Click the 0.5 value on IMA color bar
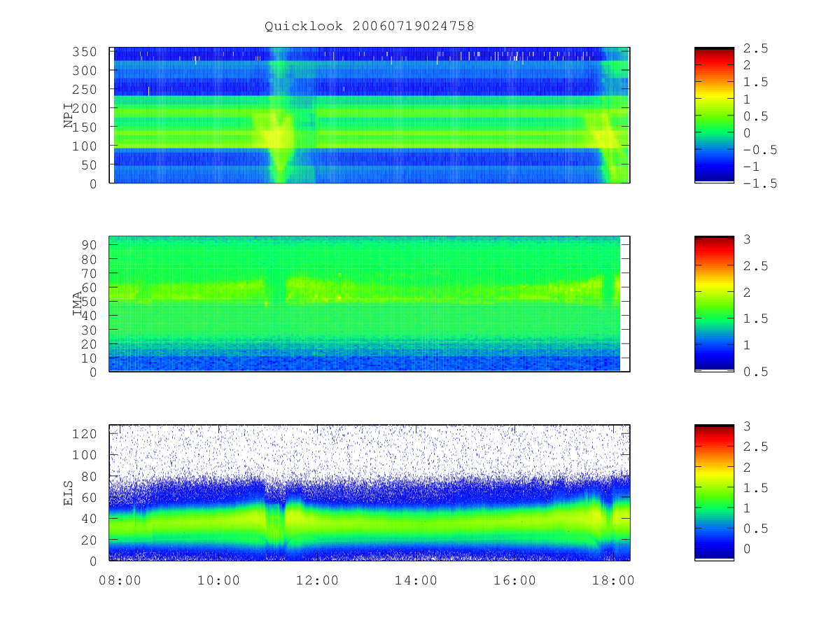The width and height of the screenshot is (840, 630). (x=755, y=372)
